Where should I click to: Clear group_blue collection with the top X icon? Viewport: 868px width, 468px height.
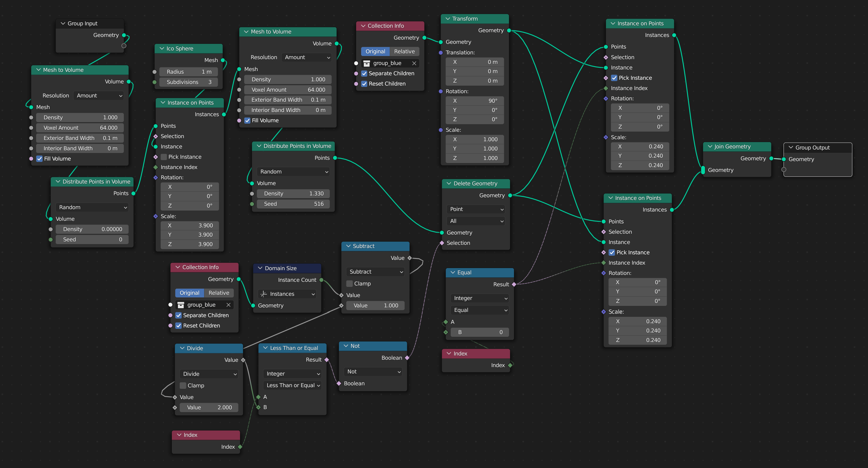click(x=414, y=63)
